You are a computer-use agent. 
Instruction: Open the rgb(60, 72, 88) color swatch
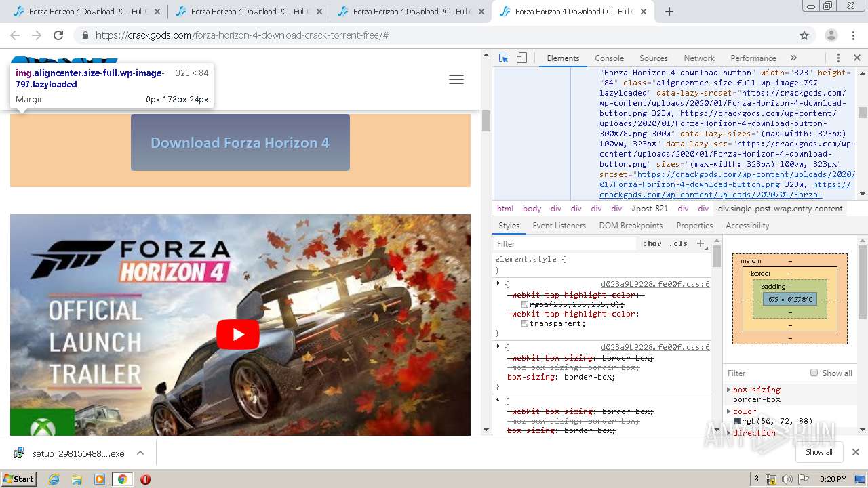pos(737,421)
